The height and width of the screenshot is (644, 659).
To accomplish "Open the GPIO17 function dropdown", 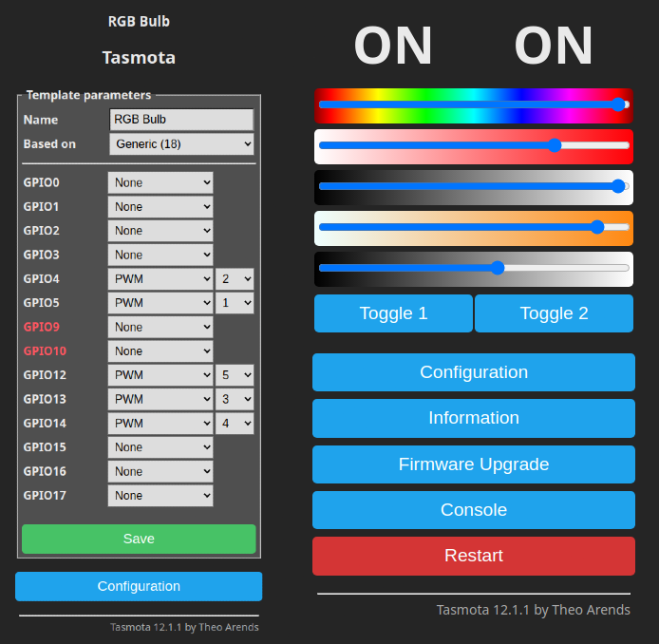I will coord(160,496).
